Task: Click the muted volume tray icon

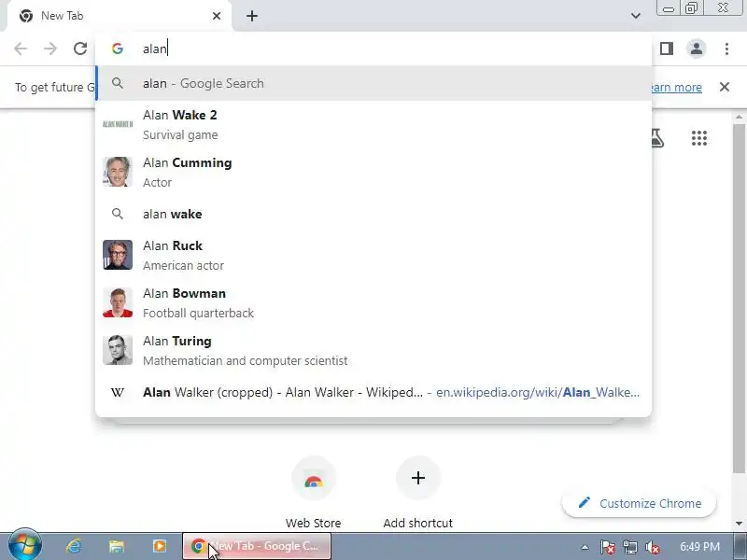Action: click(x=652, y=547)
